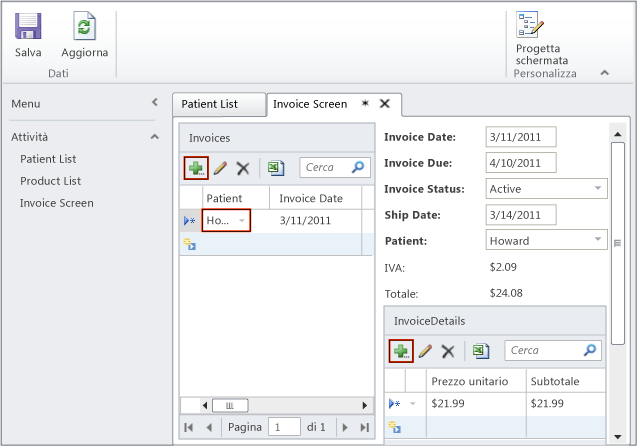Go to first page of Invoices

(x=188, y=427)
